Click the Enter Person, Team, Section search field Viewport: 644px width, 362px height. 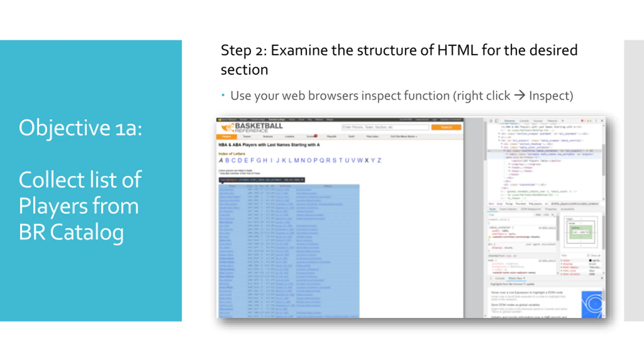pos(385,127)
